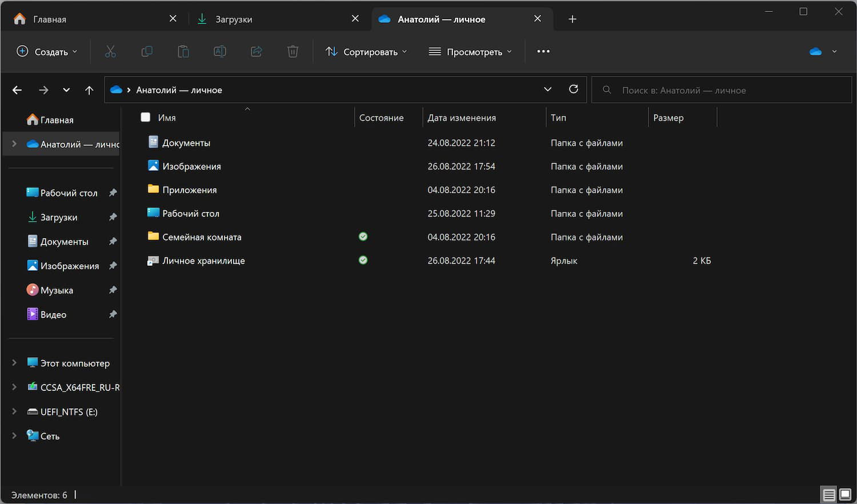Open the three-dots more options menu
This screenshot has width=857, height=504.
(543, 51)
